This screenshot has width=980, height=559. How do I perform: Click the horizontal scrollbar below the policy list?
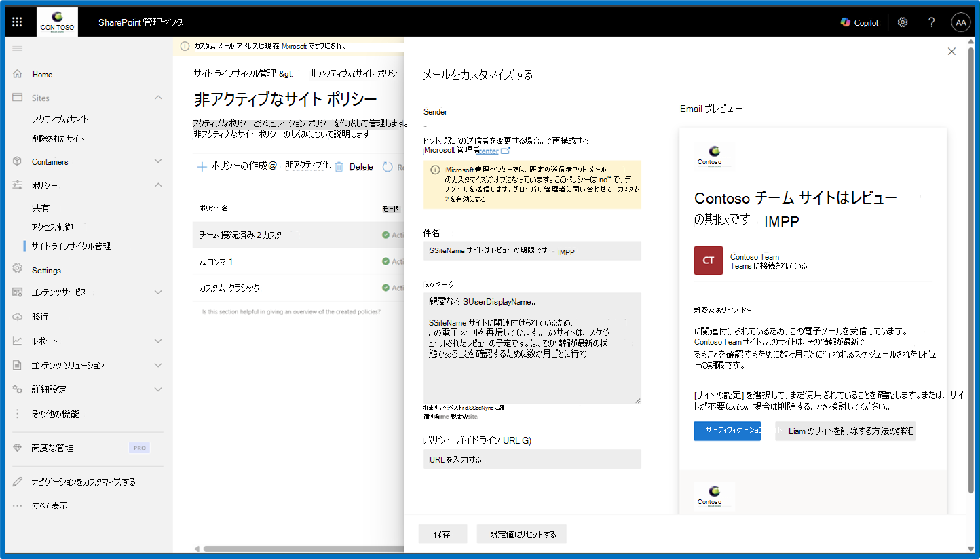(304, 548)
